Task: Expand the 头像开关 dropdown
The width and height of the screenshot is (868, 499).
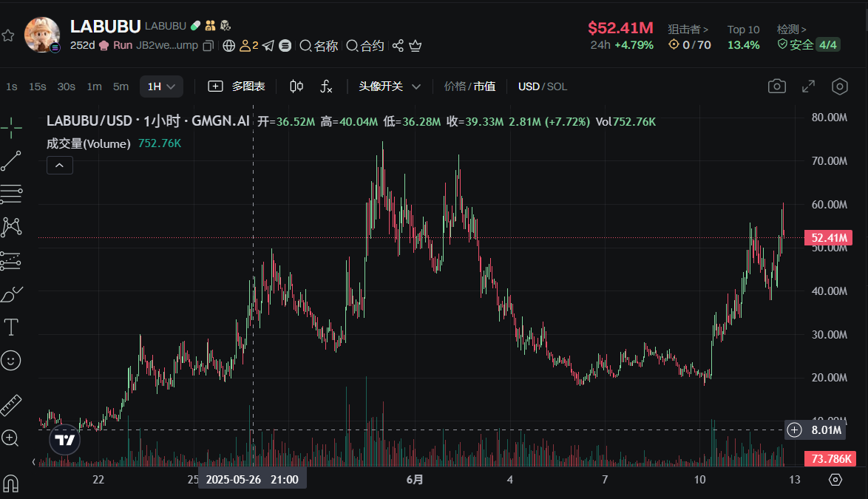Action: click(390, 86)
